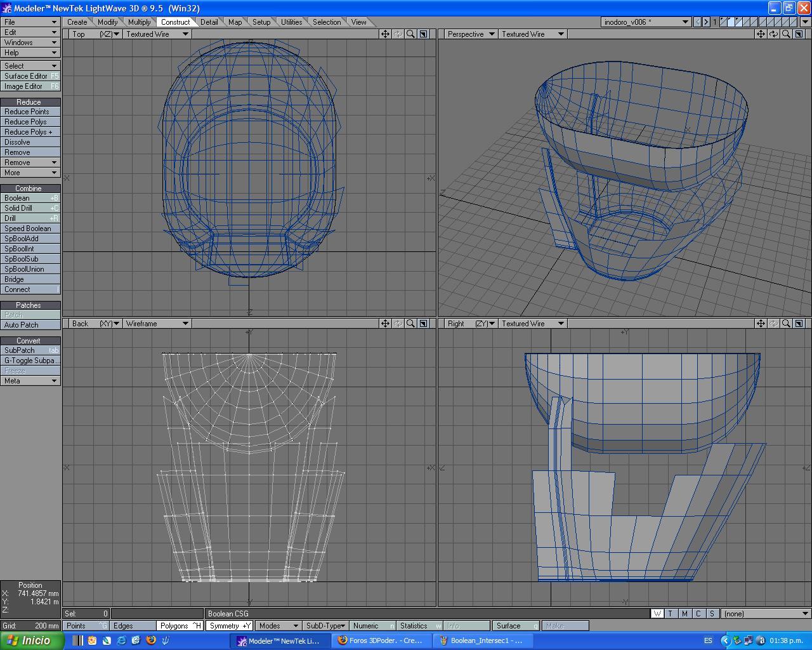Maximize the Back viewport with its corner icon

424,324
